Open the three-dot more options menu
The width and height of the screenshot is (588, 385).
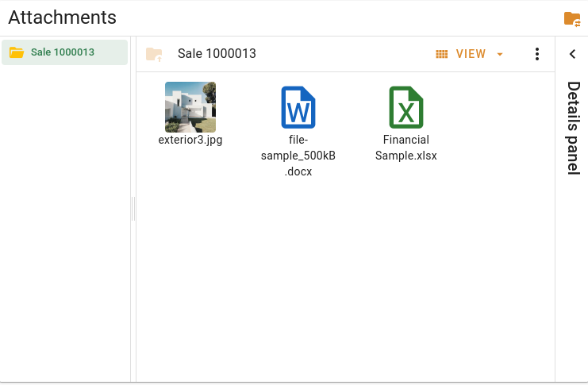tap(537, 54)
